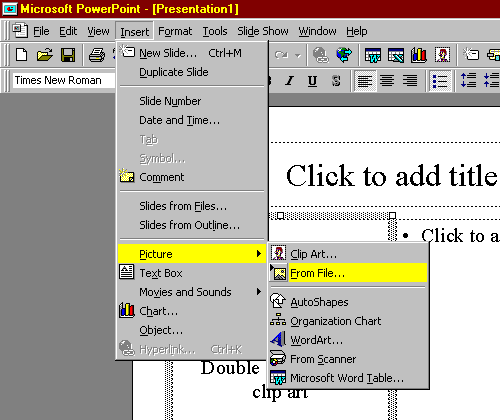
Task: Choose Duplicate Slide menu entry
Action: pyautogui.click(x=192, y=72)
